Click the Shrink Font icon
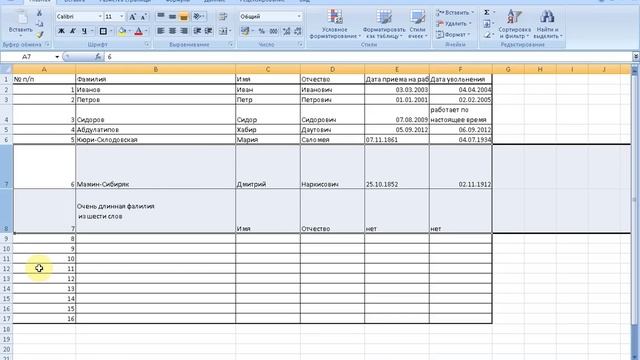This screenshot has width=640, height=360. [x=144, y=17]
